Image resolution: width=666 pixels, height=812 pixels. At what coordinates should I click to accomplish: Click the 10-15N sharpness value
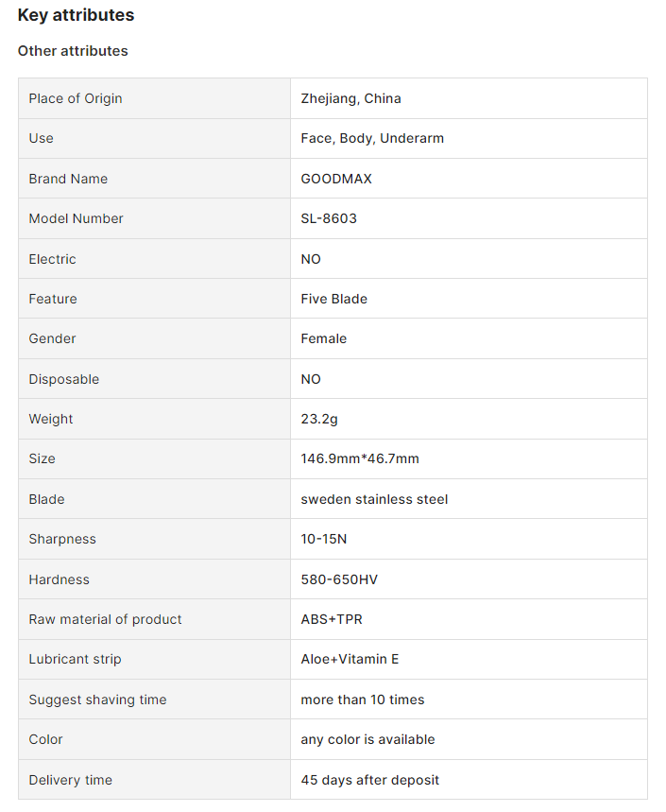click(324, 539)
